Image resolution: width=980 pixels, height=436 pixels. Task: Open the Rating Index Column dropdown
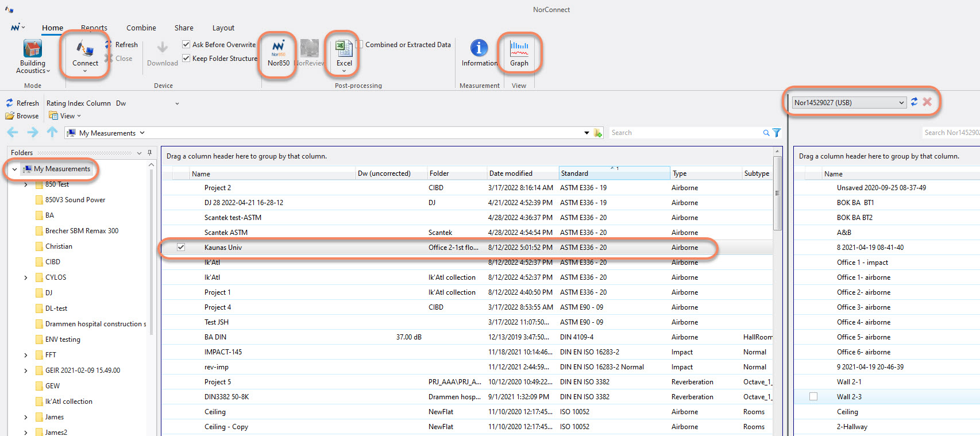[177, 103]
